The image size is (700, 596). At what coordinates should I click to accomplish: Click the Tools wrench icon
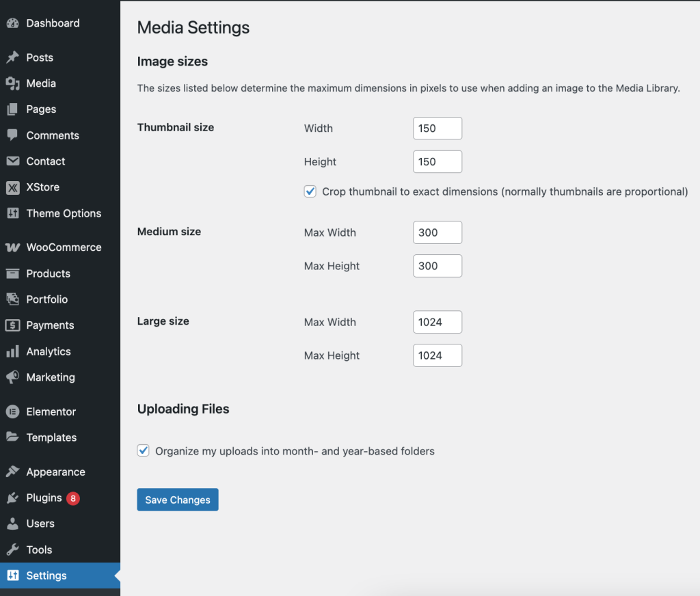12,550
